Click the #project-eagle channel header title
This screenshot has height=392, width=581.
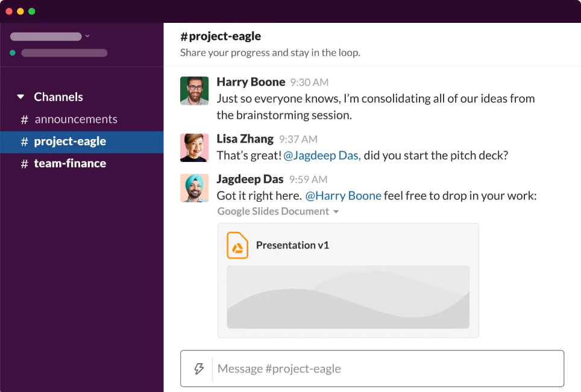coord(221,36)
